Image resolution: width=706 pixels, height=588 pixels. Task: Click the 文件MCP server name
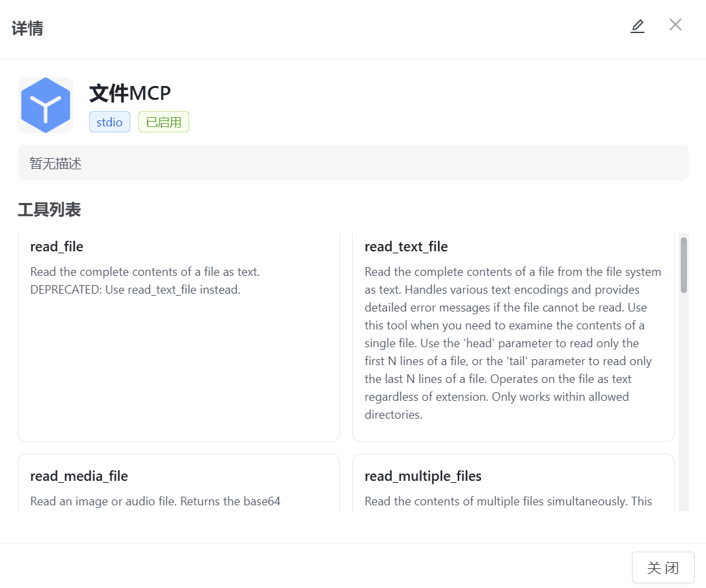[x=130, y=93]
